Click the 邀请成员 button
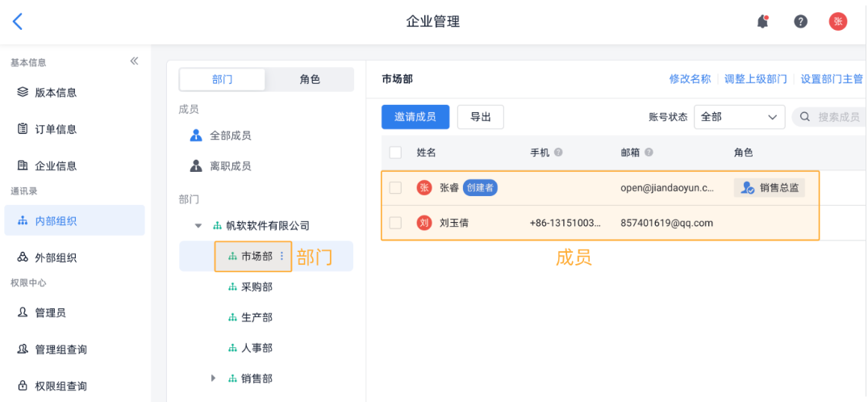The image size is (868, 402). tap(415, 117)
